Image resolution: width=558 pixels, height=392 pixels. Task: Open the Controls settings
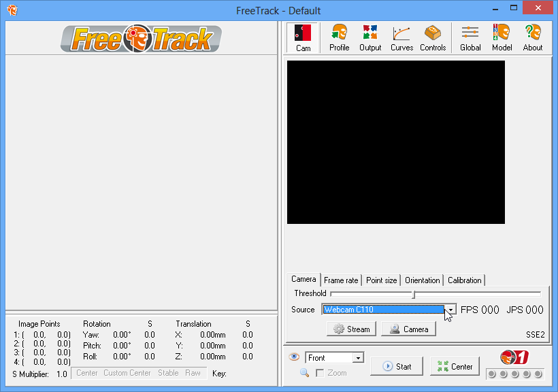pos(433,38)
